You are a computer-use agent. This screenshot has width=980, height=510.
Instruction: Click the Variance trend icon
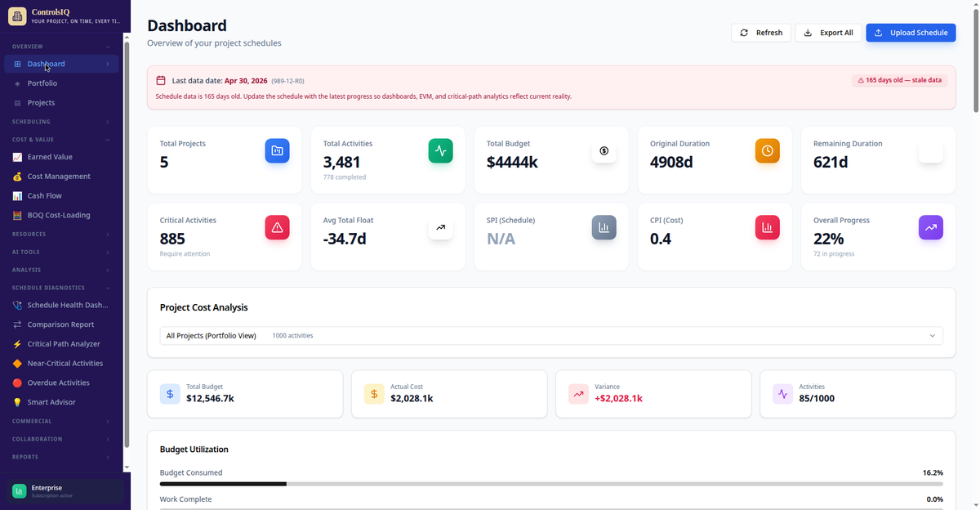pyautogui.click(x=578, y=394)
